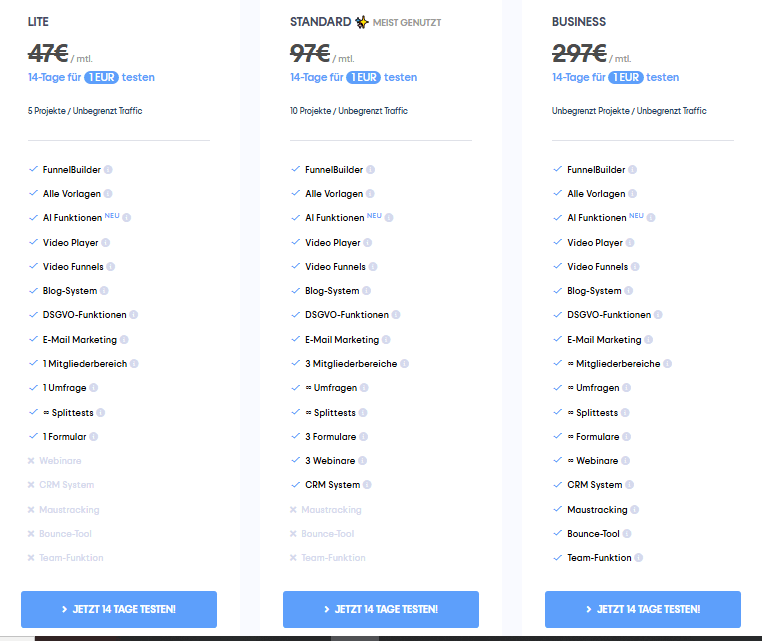Open Bounce-Tool info icon in Business plan

(627, 534)
